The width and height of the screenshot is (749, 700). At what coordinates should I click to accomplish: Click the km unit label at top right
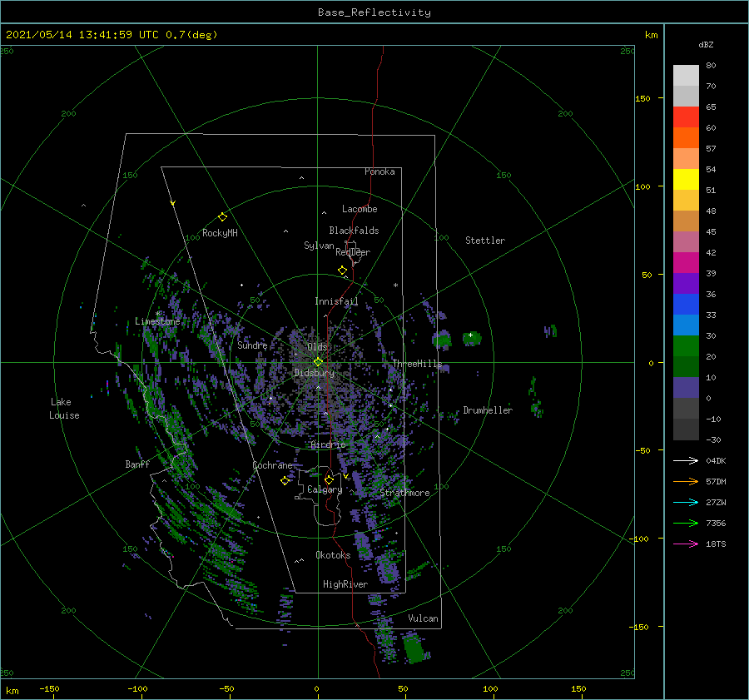(651, 35)
